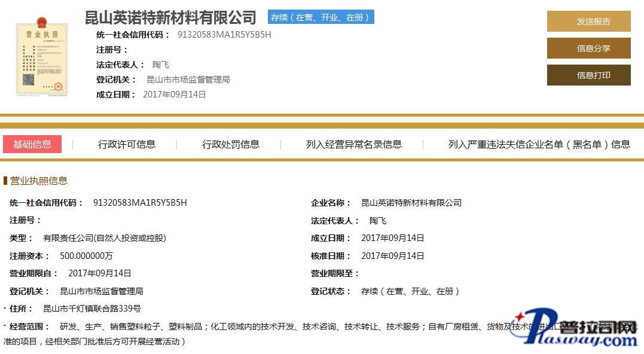Click the 信息打印 button
Image resolution: width=644 pixels, height=354 pixels.
588,75
